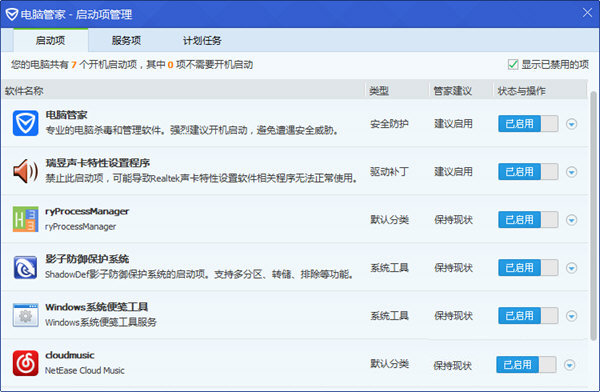This screenshot has height=392, width=600.
Task: Click the NetEase Cloud Music description
Action: pyautogui.click(x=85, y=370)
